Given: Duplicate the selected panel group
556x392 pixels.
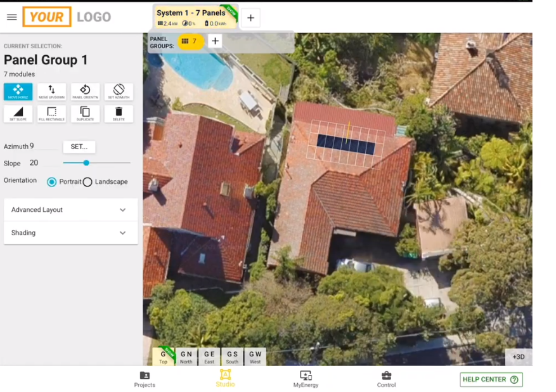Looking at the screenshot, I should click(x=85, y=114).
